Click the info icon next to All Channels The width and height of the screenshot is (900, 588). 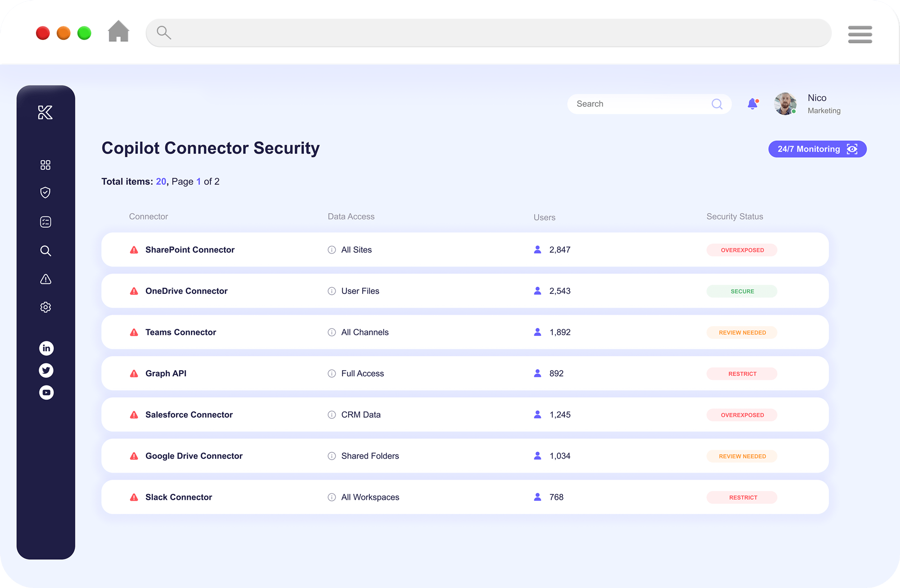pyautogui.click(x=332, y=332)
